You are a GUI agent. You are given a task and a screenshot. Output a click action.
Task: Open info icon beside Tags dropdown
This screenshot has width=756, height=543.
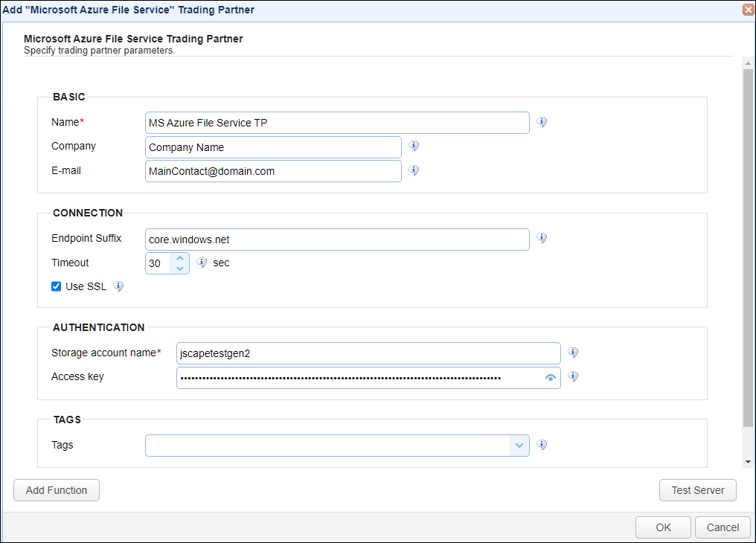point(542,445)
